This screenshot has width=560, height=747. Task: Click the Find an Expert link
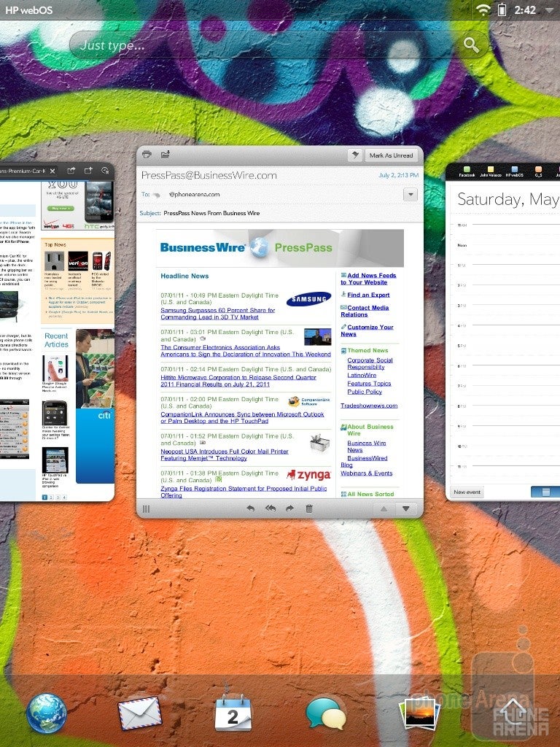(368, 295)
